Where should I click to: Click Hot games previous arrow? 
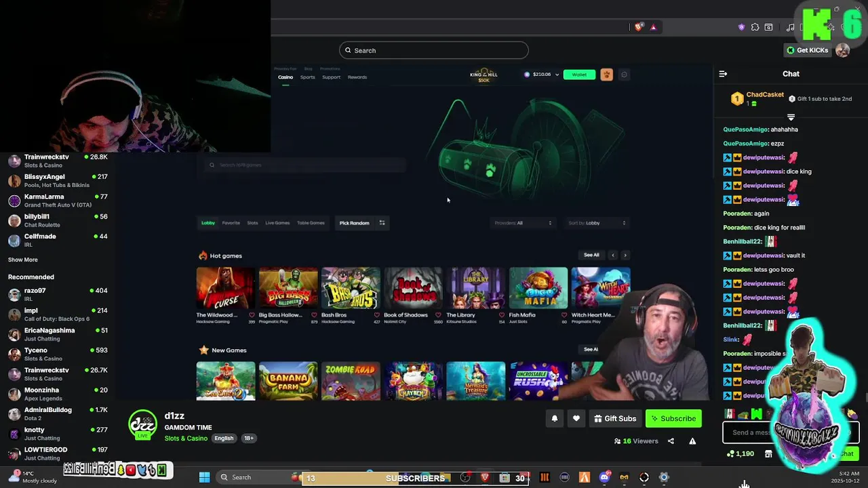point(613,256)
